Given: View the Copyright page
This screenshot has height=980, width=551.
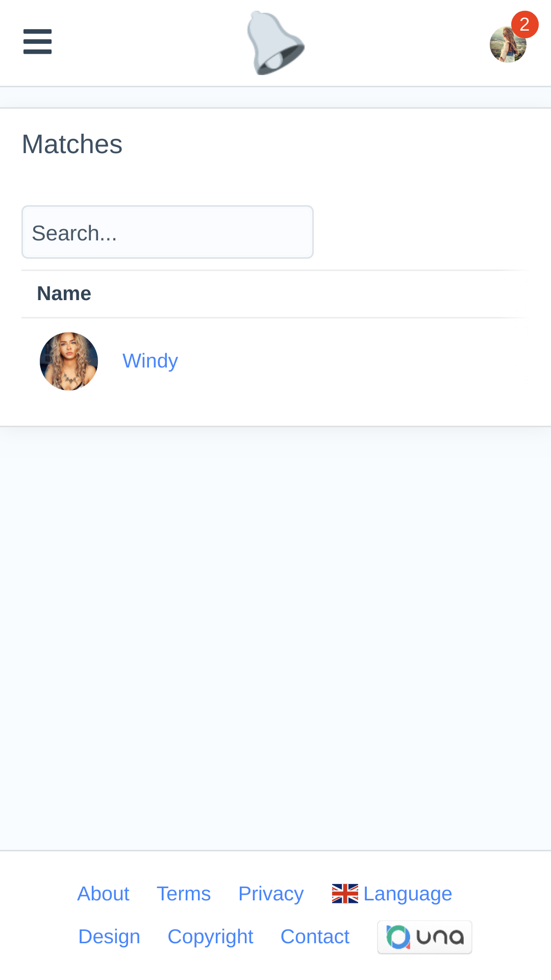Looking at the screenshot, I should click(x=210, y=937).
